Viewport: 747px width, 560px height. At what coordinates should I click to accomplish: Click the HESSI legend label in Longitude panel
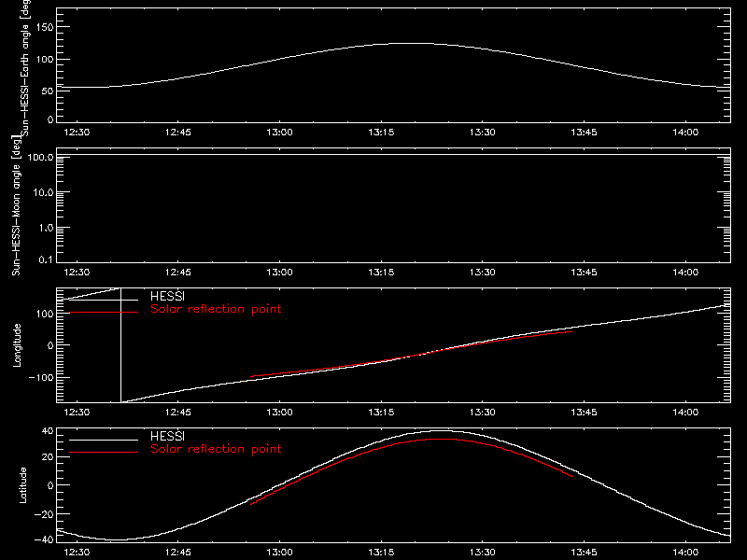click(167, 296)
